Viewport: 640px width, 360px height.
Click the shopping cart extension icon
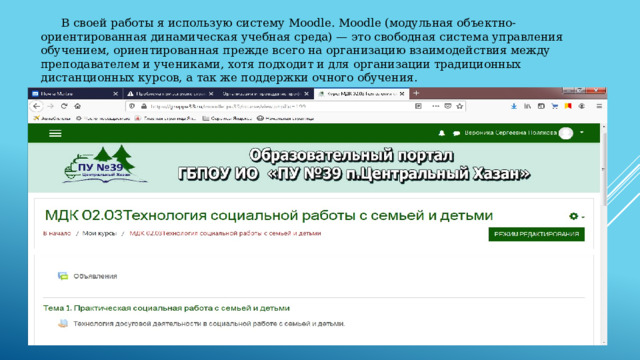tap(554, 106)
